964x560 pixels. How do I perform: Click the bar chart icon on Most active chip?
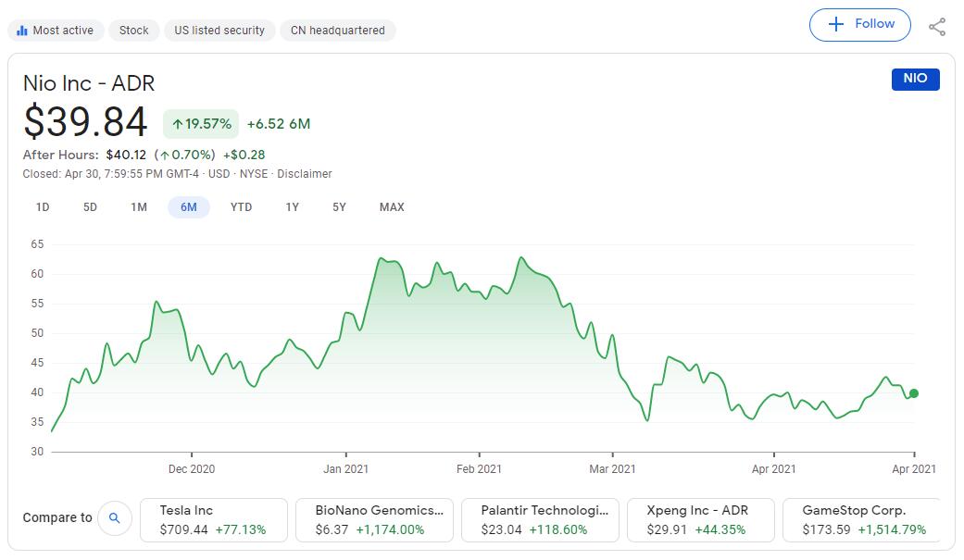point(20,31)
